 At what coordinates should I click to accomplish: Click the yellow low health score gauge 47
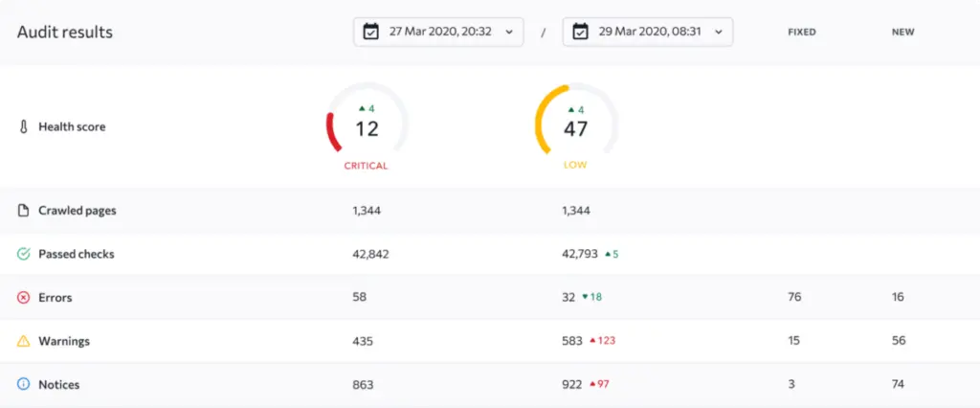[575, 125]
